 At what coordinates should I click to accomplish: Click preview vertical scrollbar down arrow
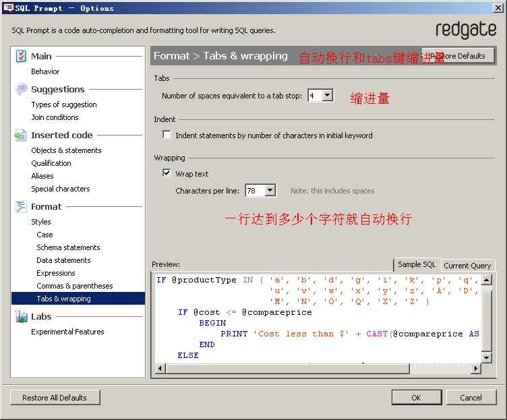[486, 357]
